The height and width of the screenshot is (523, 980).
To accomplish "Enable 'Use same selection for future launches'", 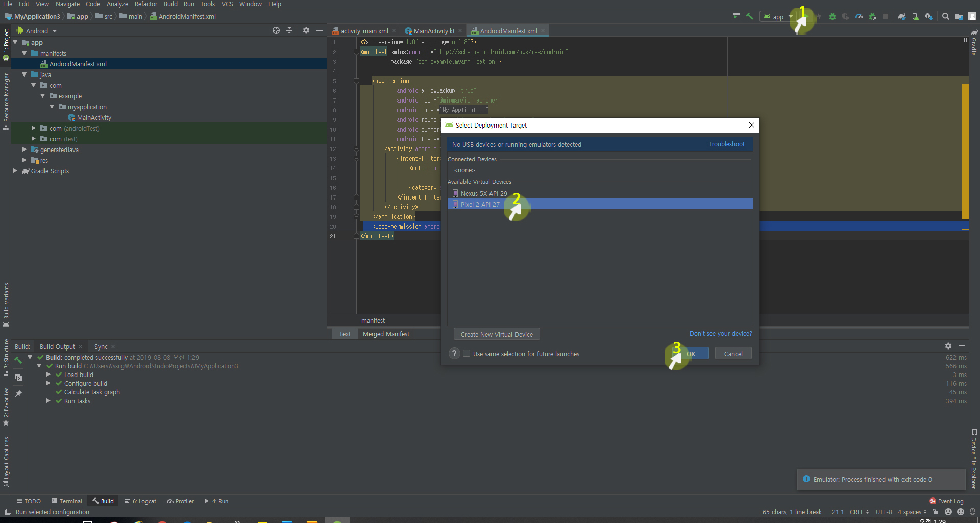I will pyautogui.click(x=467, y=354).
